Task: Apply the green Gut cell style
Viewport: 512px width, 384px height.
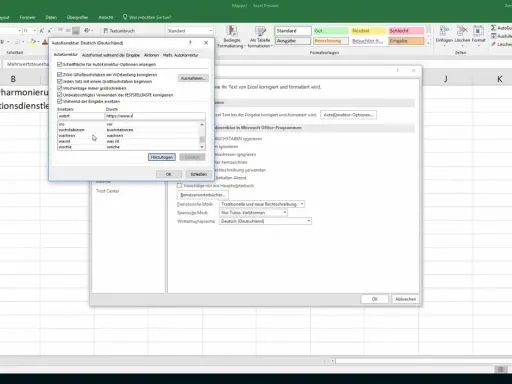Action: click(x=331, y=31)
